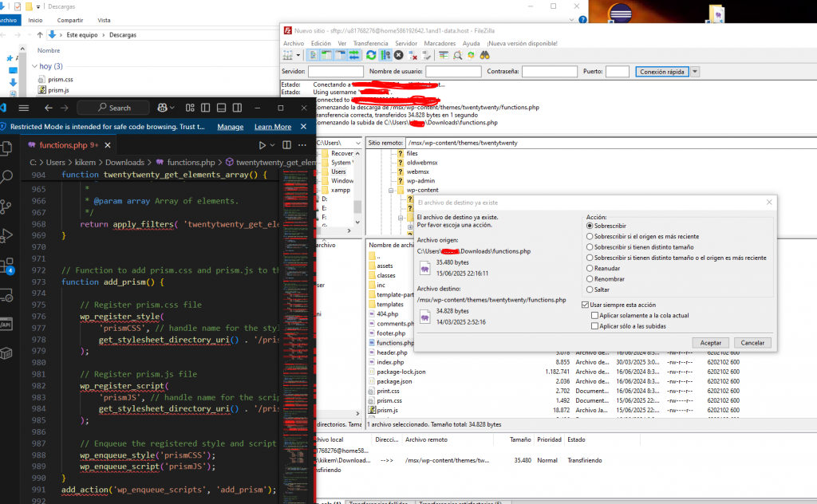The image size is (817, 504).
Task: Collapse the wp-content folder tree node
Action: tap(390, 190)
